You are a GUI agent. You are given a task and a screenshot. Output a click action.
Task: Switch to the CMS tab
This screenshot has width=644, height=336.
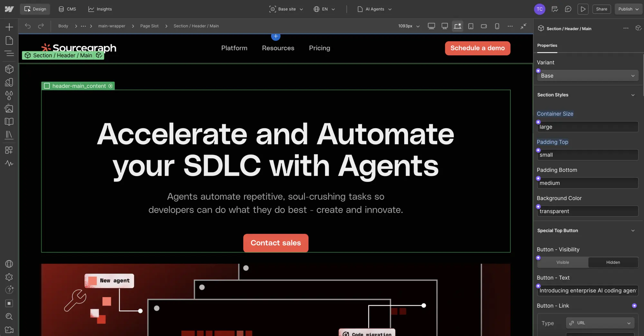tap(67, 9)
